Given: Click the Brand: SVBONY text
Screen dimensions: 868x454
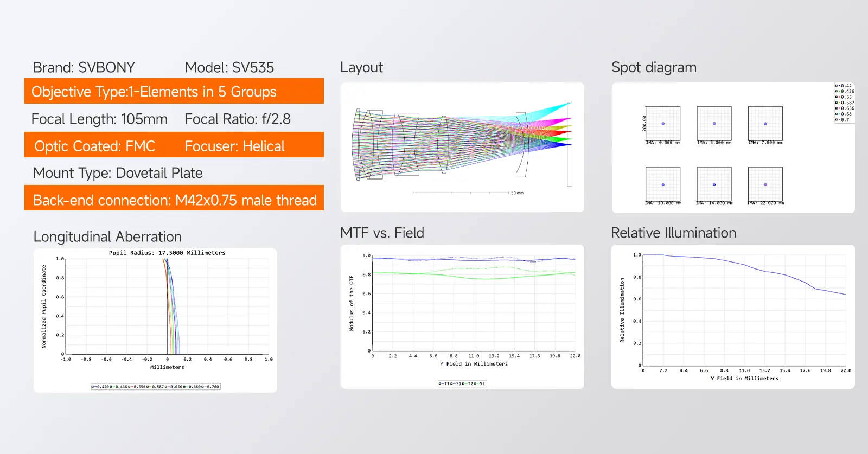Looking at the screenshot, I should pos(84,67).
